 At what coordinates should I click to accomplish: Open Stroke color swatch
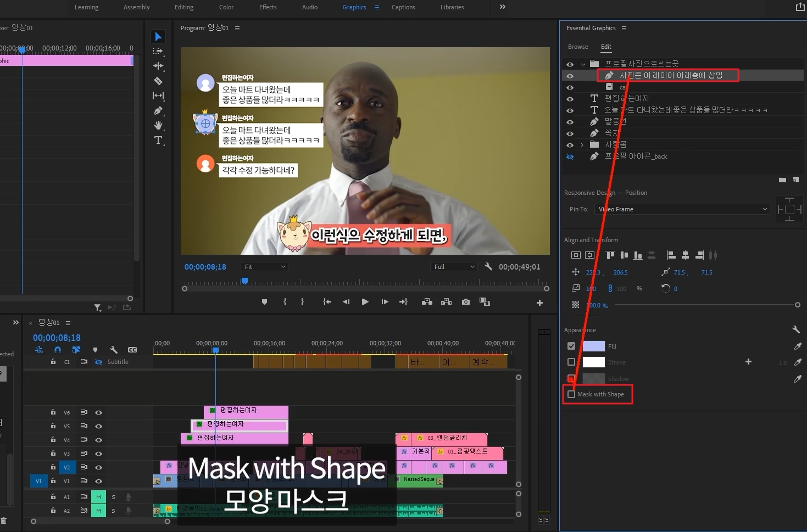click(x=593, y=362)
